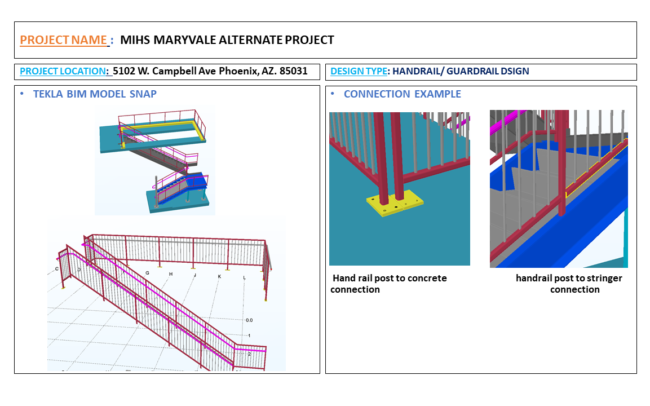The image size is (650, 406).
Task: Click the caption 'Hand rail post to concrete connection'
Action: (x=388, y=283)
